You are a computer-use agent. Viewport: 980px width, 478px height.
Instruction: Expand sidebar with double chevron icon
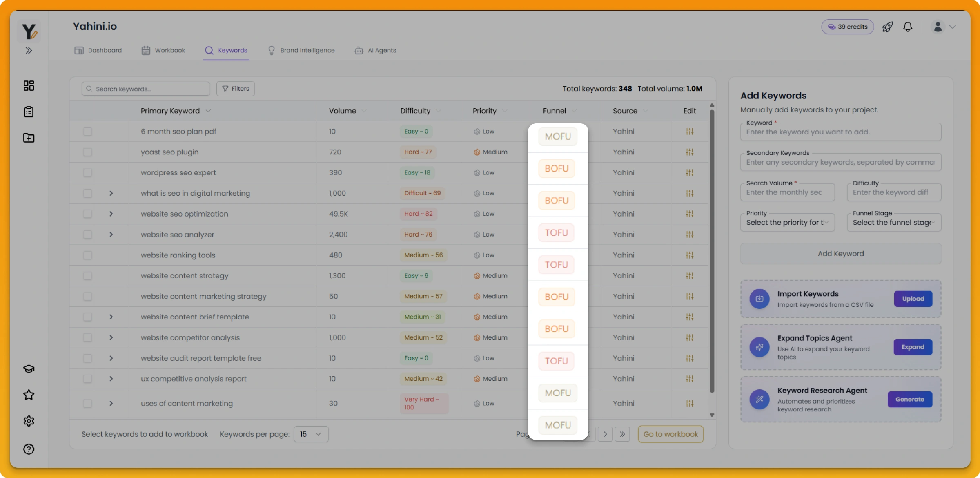pos(29,51)
